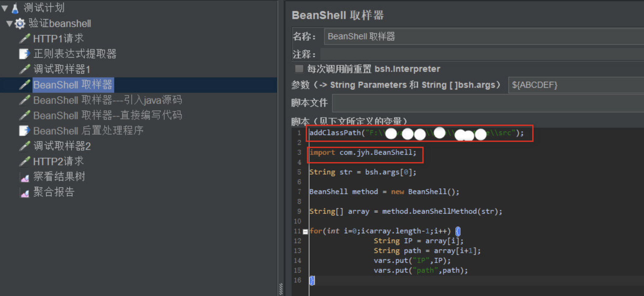Click the addClassPath line in script

click(417, 133)
